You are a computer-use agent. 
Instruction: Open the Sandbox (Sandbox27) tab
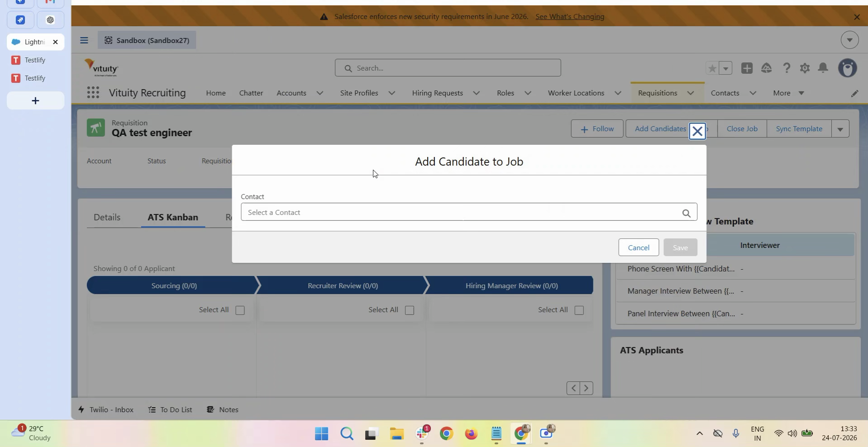[147, 40]
